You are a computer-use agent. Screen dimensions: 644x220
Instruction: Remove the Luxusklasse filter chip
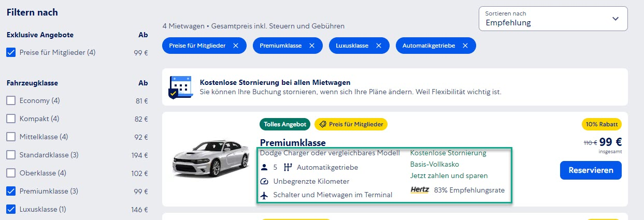(379, 46)
